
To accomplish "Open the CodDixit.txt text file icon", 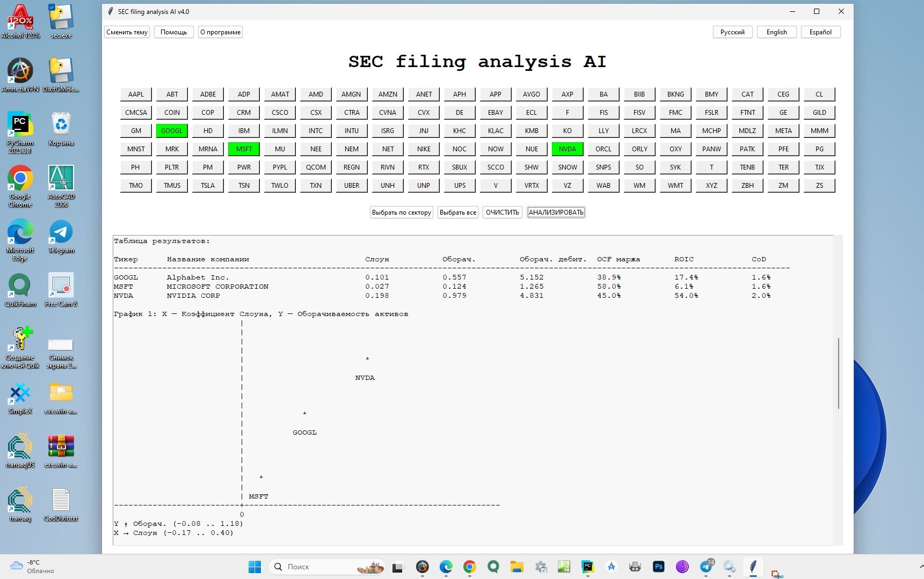I will [x=61, y=504].
